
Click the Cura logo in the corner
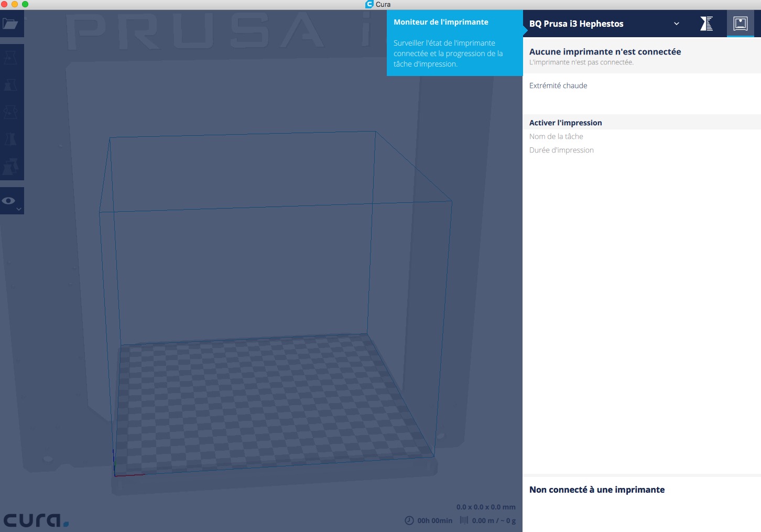[x=36, y=520]
